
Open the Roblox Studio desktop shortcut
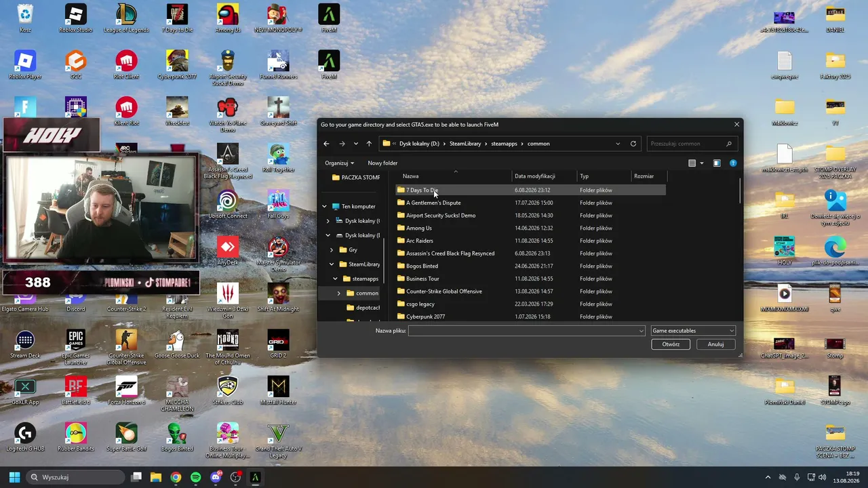pos(75,18)
